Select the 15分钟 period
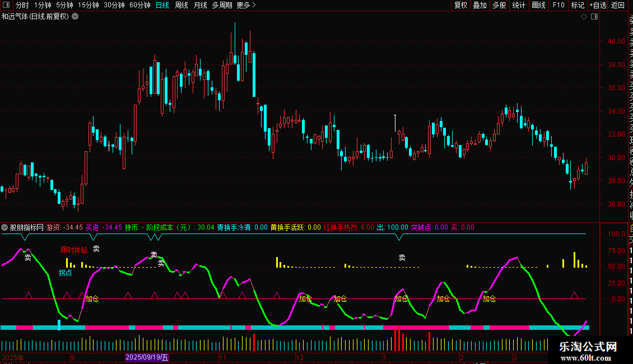 [89, 5]
